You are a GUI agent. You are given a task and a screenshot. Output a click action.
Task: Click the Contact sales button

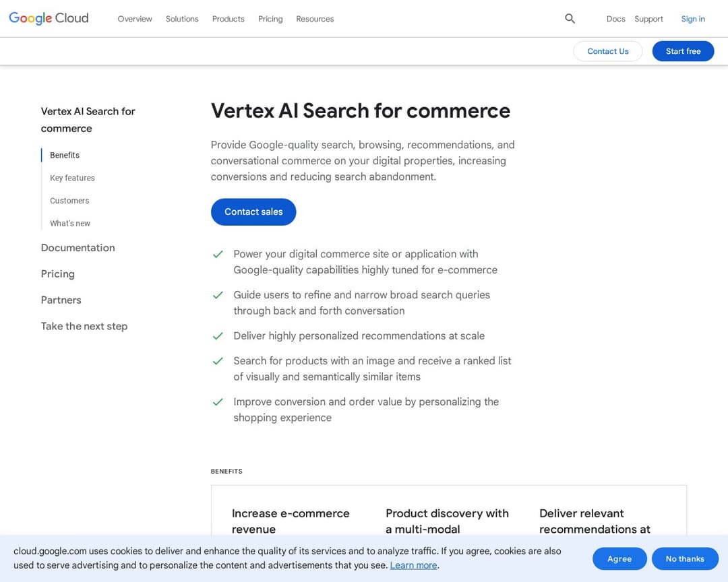(253, 212)
